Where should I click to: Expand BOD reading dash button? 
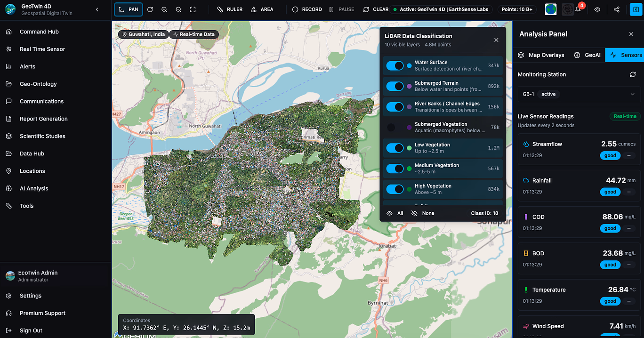(x=629, y=265)
